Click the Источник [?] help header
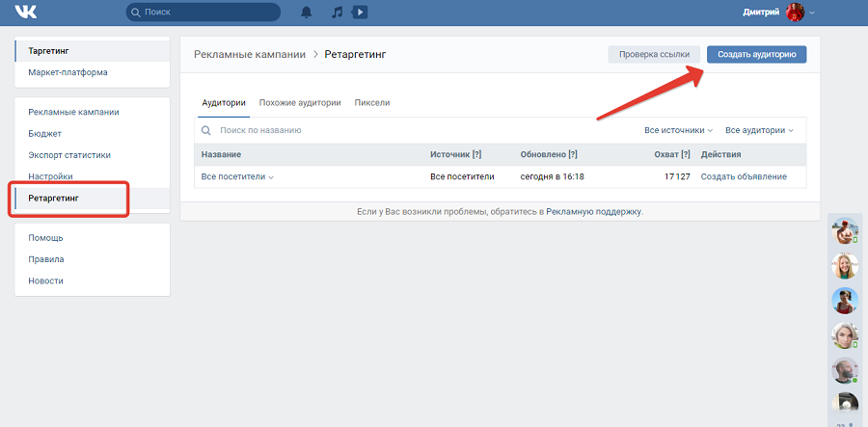The image size is (868, 427). (455, 155)
